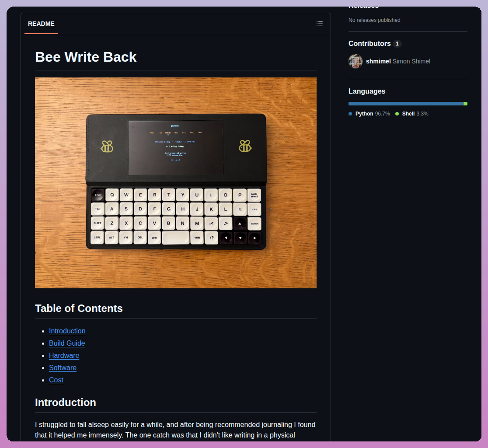
Task: Click the Languages heading
Action: coord(367,91)
